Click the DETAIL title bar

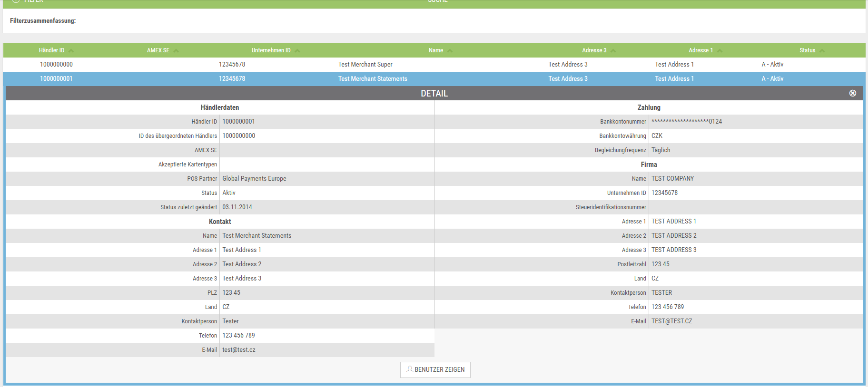434,93
